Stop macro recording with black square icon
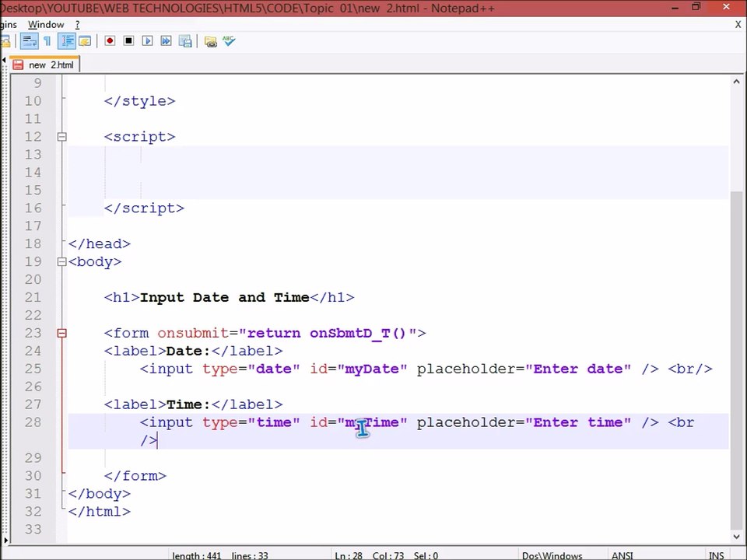 128,41
